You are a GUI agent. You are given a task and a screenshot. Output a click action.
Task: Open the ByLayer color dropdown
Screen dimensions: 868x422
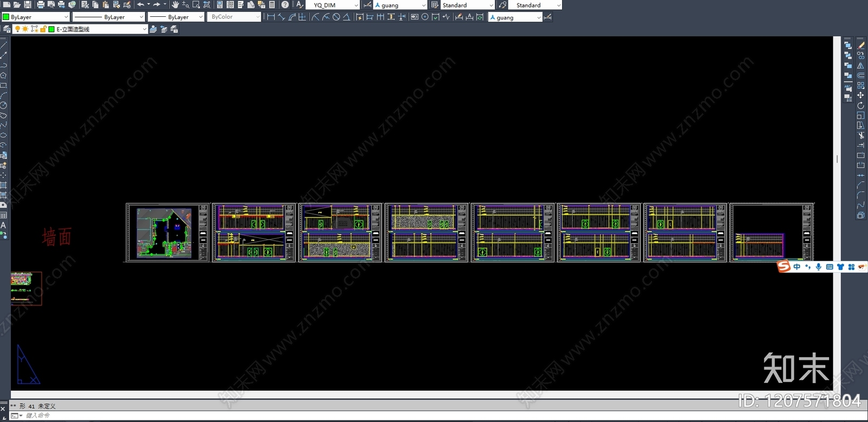[x=35, y=17]
